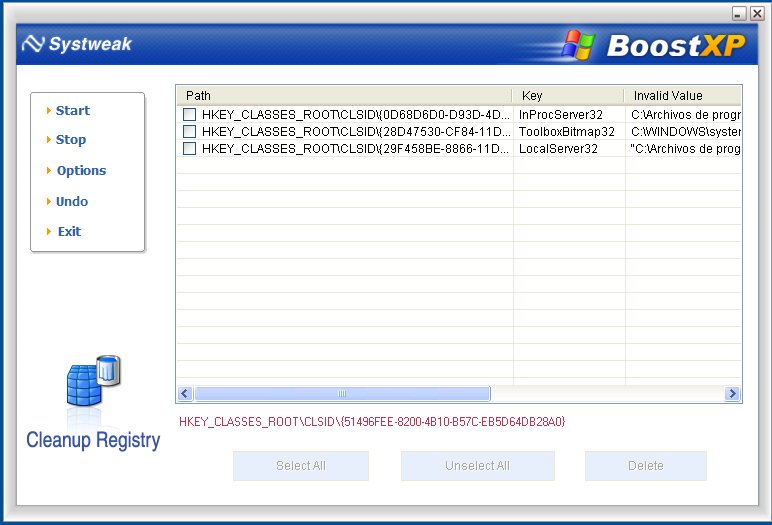This screenshot has width=772, height=525.
Task: Click Stop in the sidebar
Action: [x=71, y=139]
